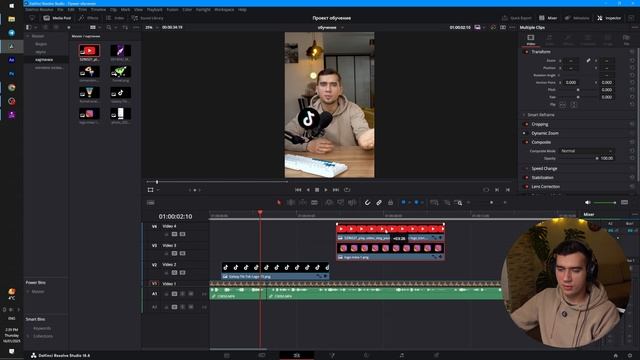Toggle the Linked Selection chain icon
Viewport: 640px width, 360px height.
(x=379, y=202)
